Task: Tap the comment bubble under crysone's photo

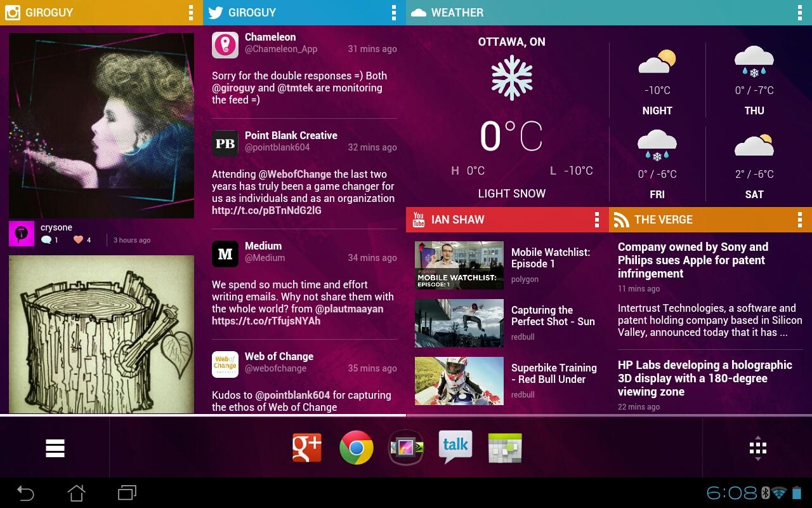Action: pos(46,240)
